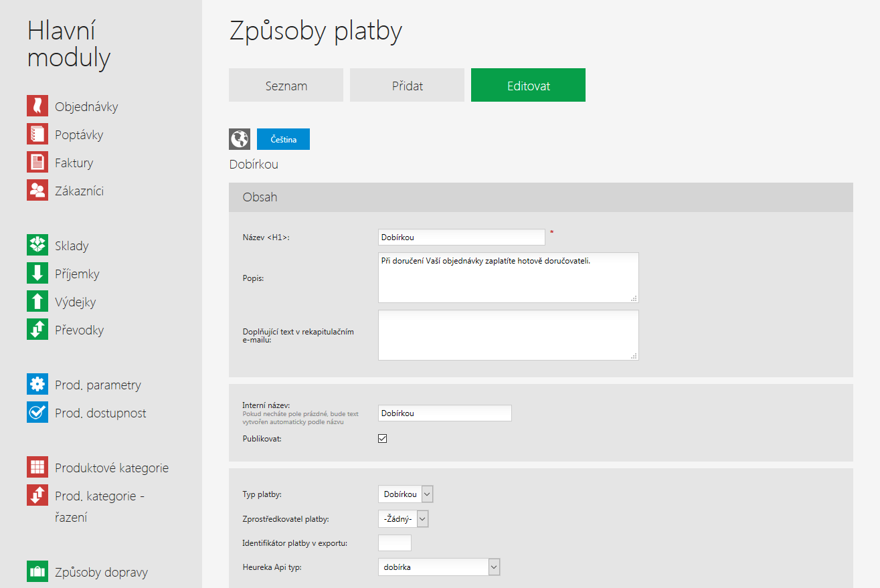Screen dimensions: 880x588
Task: Click the Příjemky down-arrow icon
Action: tap(37, 273)
